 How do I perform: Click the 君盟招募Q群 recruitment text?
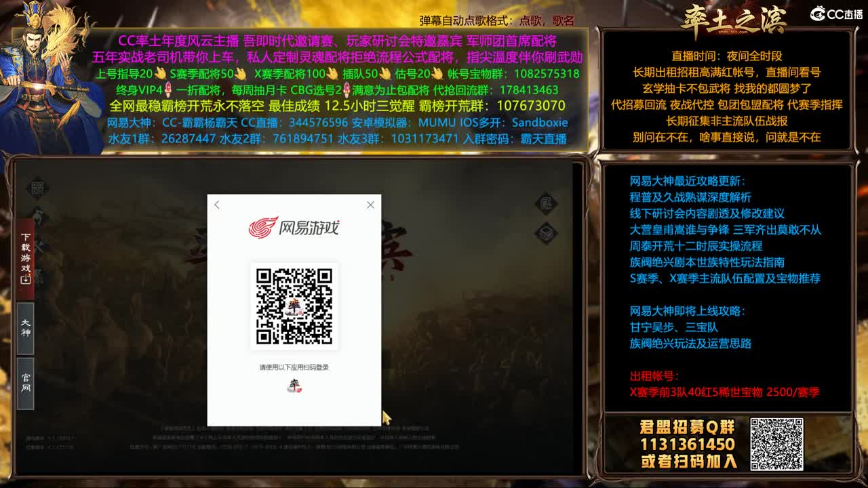tap(687, 427)
